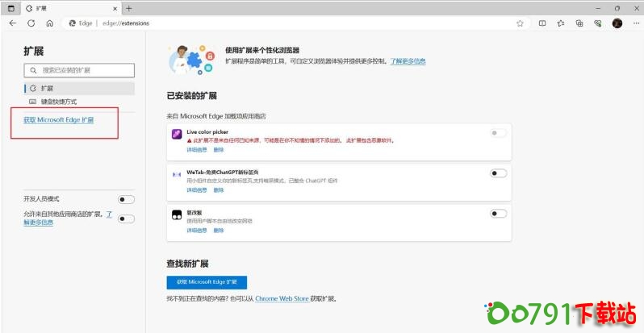Screen dimensions: 644x333
Task: Click the blue 获取 Microsoft Edge 扩展 button
Action: 207,282
